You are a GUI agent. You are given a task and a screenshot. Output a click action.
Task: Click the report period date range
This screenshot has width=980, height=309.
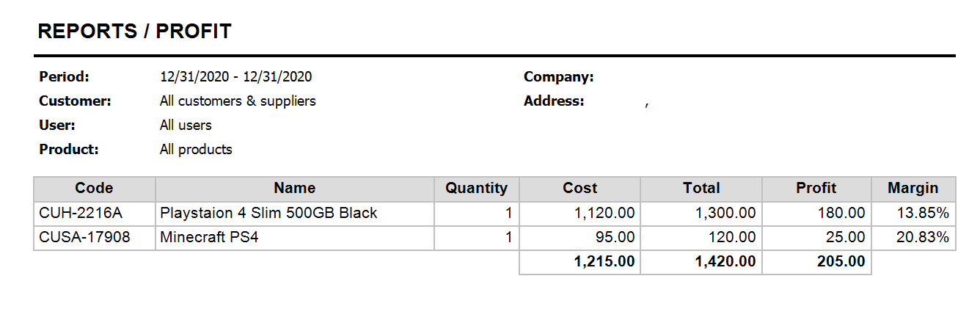point(236,77)
